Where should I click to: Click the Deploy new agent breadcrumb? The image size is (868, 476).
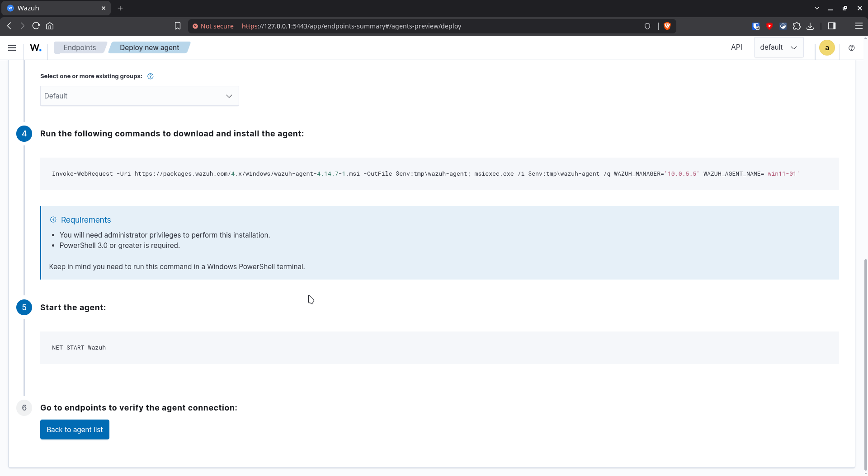(149, 47)
